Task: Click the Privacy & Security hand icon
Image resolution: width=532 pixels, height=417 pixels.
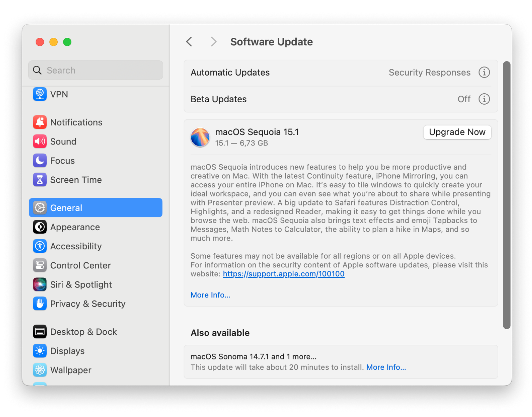Action: (40, 303)
